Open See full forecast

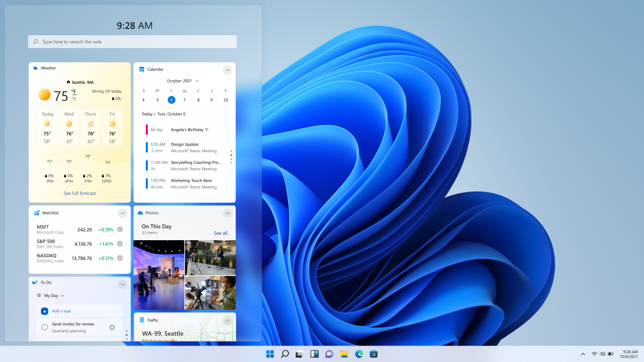80,193
